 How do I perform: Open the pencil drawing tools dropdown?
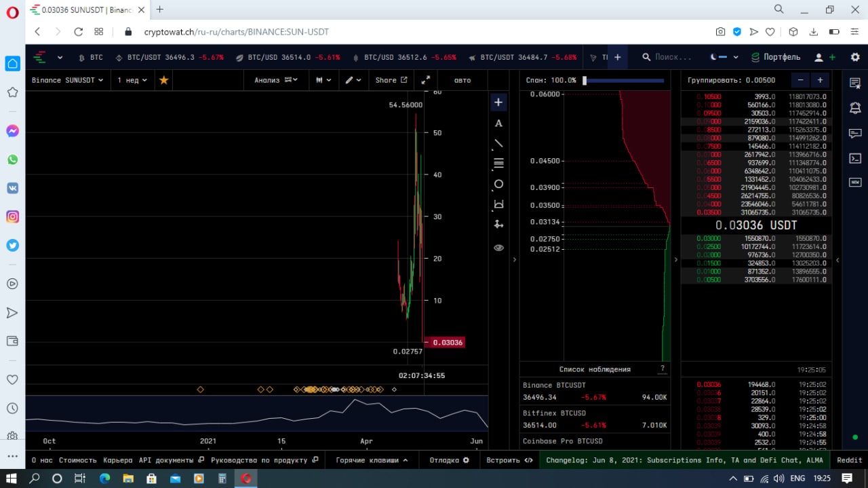[x=353, y=80]
